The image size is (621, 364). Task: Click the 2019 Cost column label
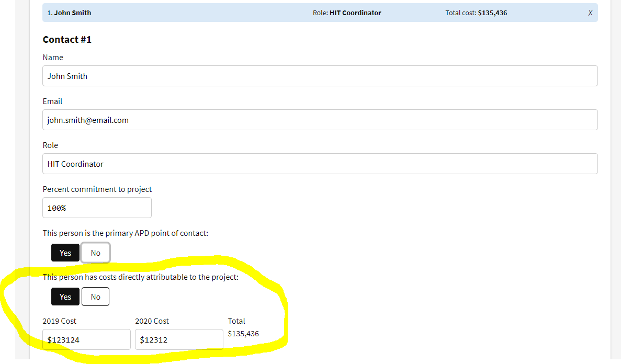[x=59, y=321]
